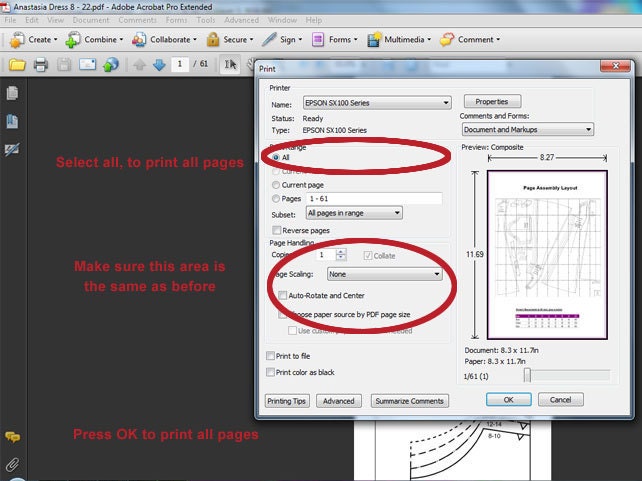Click the Open folder icon
The image size is (642, 481).
(17, 64)
